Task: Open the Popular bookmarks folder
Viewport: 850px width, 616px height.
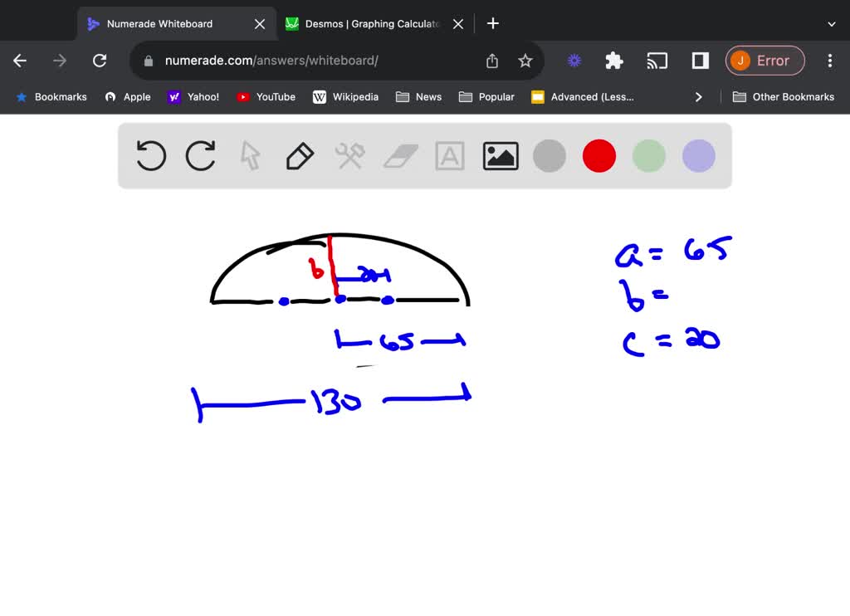Action: pyautogui.click(x=487, y=97)
